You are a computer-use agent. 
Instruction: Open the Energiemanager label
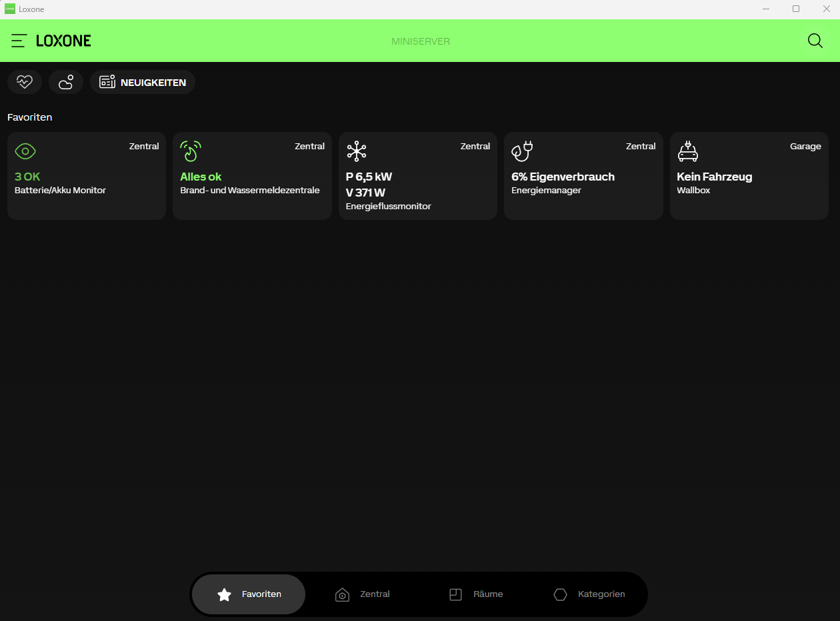point(546,191)
